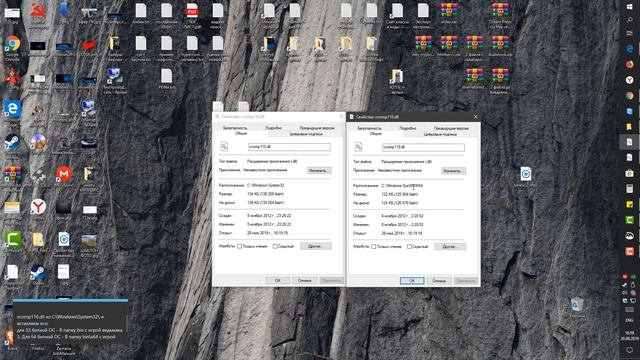640x360 pixels.
Task: Open 'Подробно' tab in left properties window
Action: (273, 128)
